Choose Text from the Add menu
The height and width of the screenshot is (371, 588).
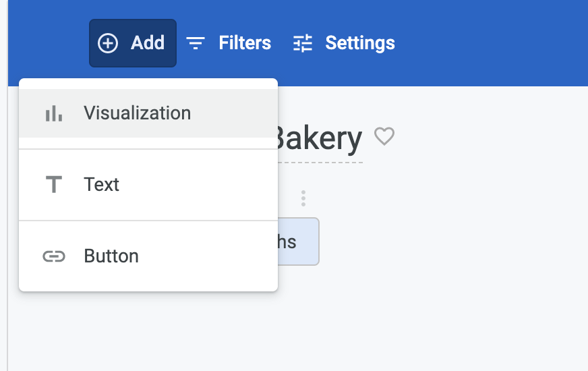(x=102, y=185)
